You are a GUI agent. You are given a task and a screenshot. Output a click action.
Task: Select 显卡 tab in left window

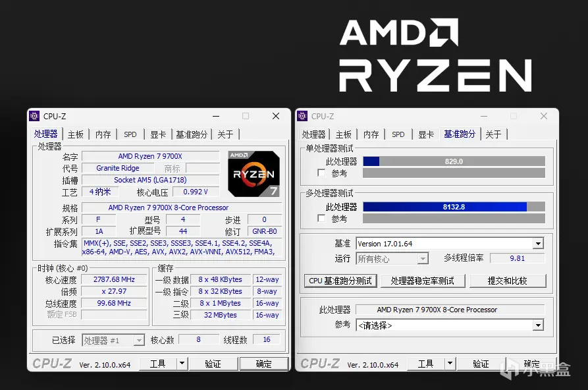[x=158, y=134]
